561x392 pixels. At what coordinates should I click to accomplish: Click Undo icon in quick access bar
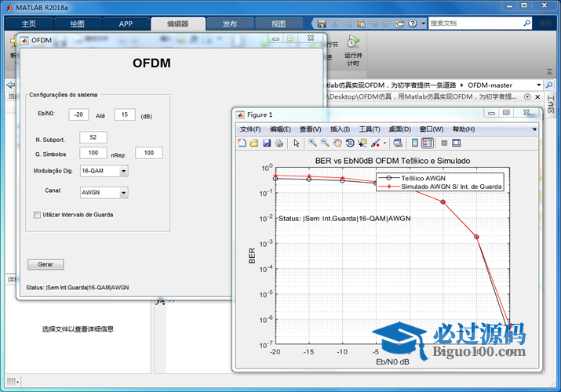click(x=374, y=24)
